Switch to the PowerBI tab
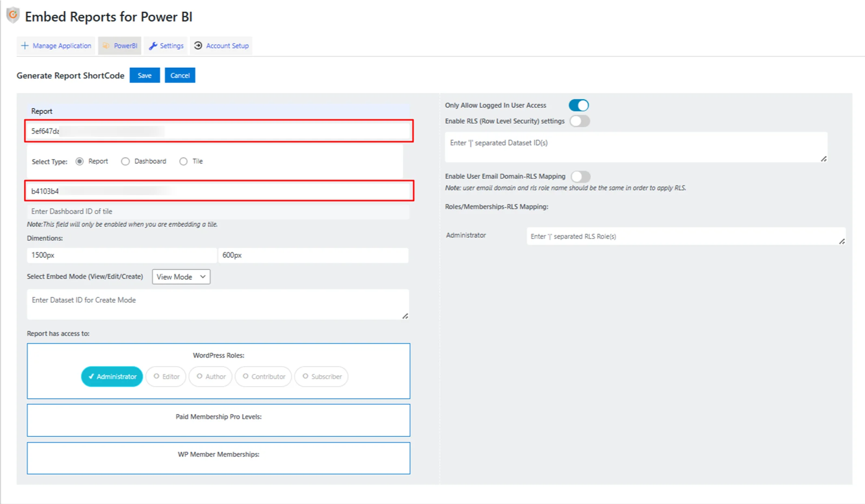This screenshot has width=865, height=504. (120, 46)
